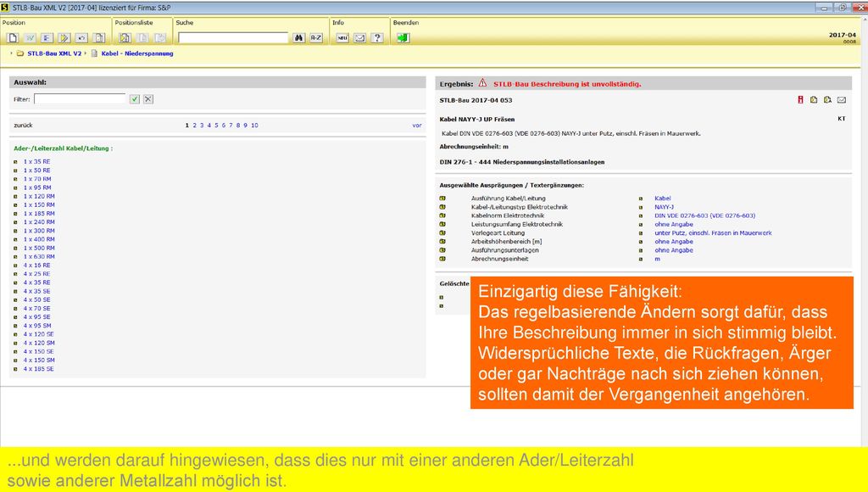Clear the filter with the X icon
The width and height of the screenshot is (868, 492).
pyautogui.click(x=148, y=99)
